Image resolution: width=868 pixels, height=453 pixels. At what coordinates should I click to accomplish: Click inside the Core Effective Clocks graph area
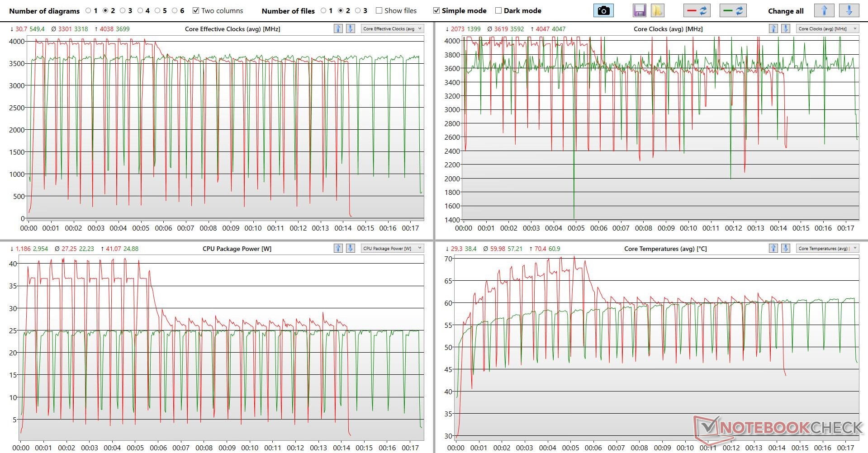pyautogui.click(x=225, y=129)
